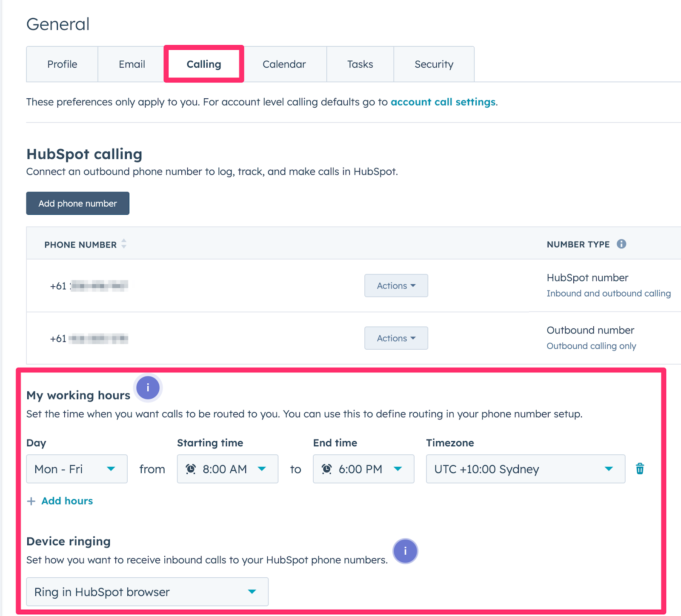Viewport: 681px width, 616px height.
Task: Show Number Type info tooltip icon
Action: click(621, 244)
